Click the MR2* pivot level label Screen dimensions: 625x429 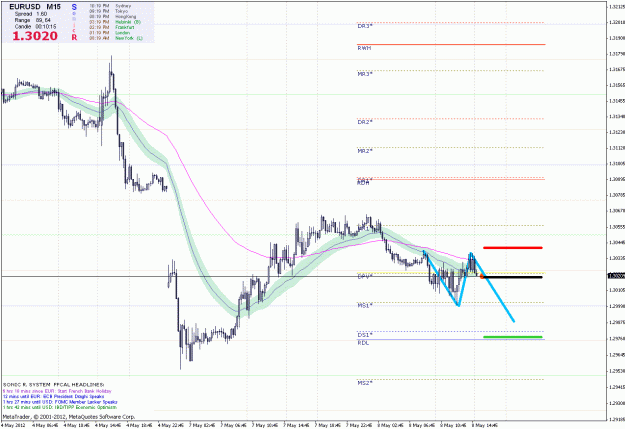coord(365,151)
